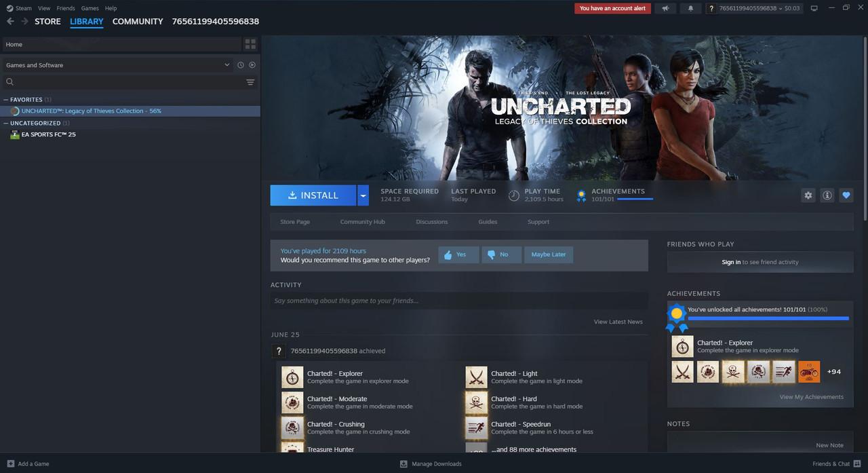Click the play time clock icon
This screenshot has width=868, height=473.
(514, 195)
